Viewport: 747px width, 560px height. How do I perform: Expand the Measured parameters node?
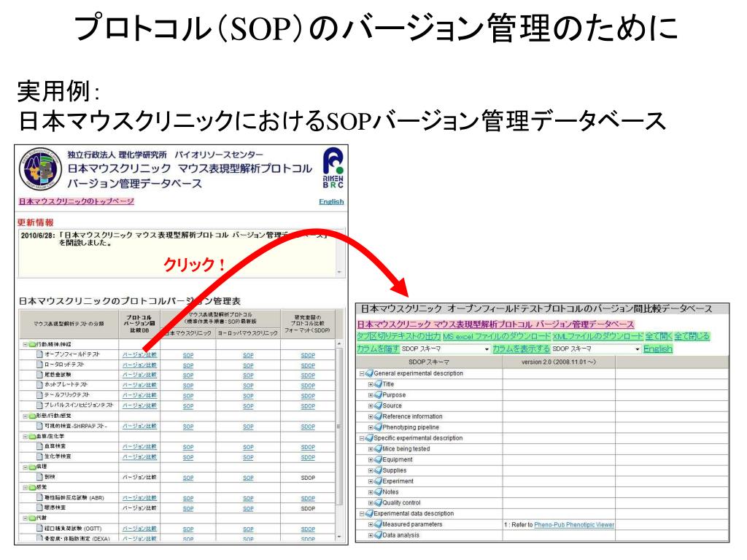371,525
